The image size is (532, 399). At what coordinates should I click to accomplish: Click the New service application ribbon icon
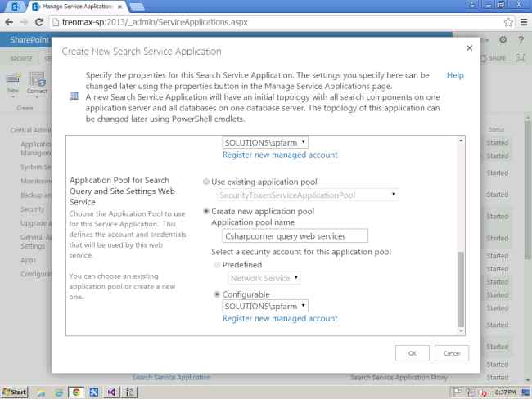click(x=13, y=78)
